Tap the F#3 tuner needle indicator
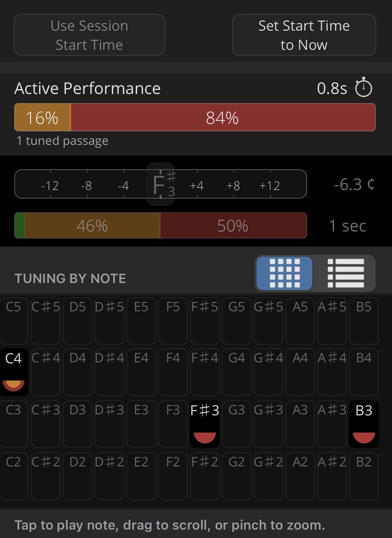Viewport: 392px width, 538px height. coord(161,184)
